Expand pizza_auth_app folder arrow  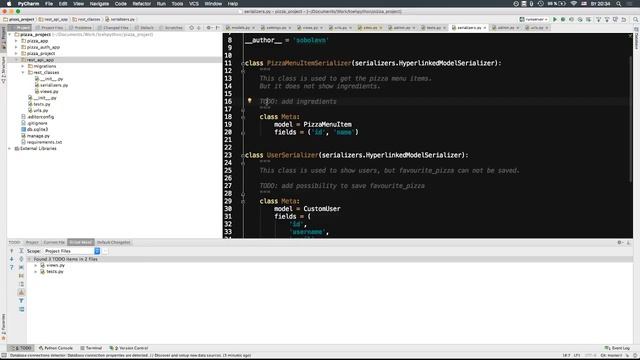click(16, 47)
